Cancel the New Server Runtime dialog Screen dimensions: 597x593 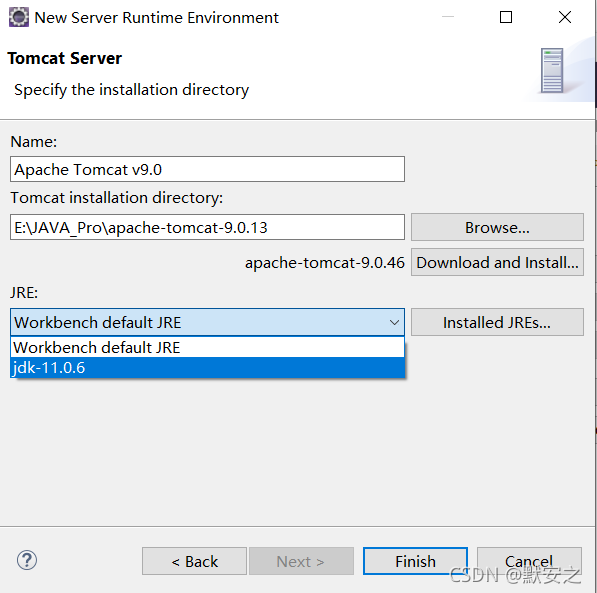pyautogui.click(x=529, y=561)
